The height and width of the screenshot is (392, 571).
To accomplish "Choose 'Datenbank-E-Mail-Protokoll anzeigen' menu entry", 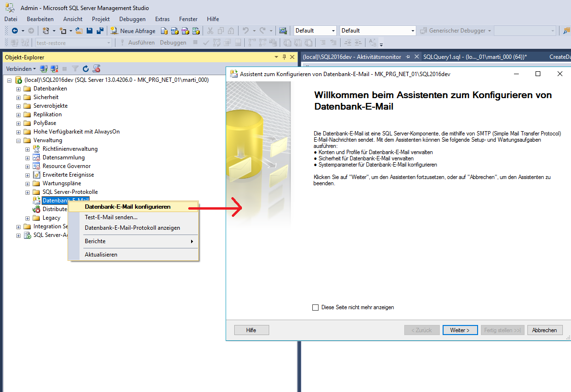I will 134,228.
